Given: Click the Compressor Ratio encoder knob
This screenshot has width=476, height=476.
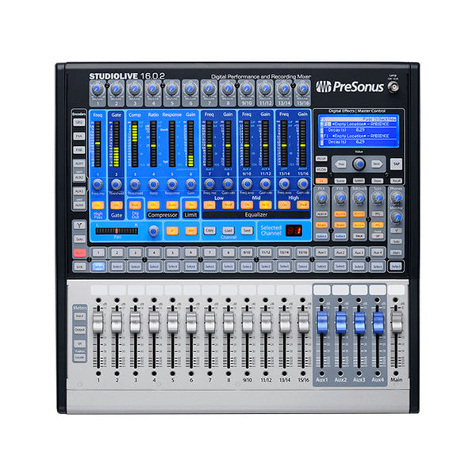Looking at the screenshot, I should coord(154,184).
